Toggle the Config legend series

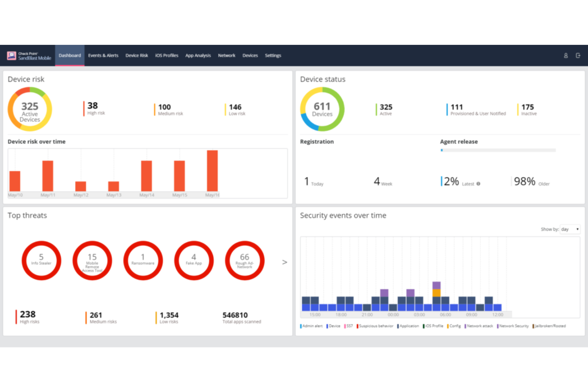(x=455, y=326)
